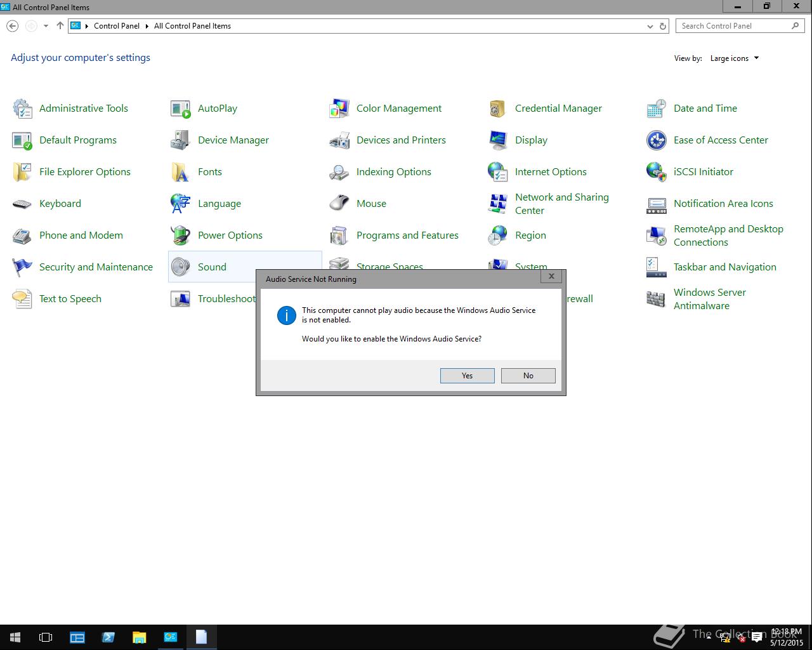Launch the iSCSI Initiator icon

pyautogui.click(x=657, y=172)
